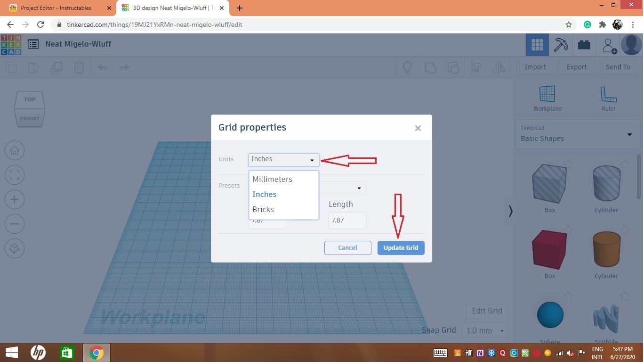Click the Zoom In plus icon
This screenshot has height=362, width=644.
coord(15,199)
